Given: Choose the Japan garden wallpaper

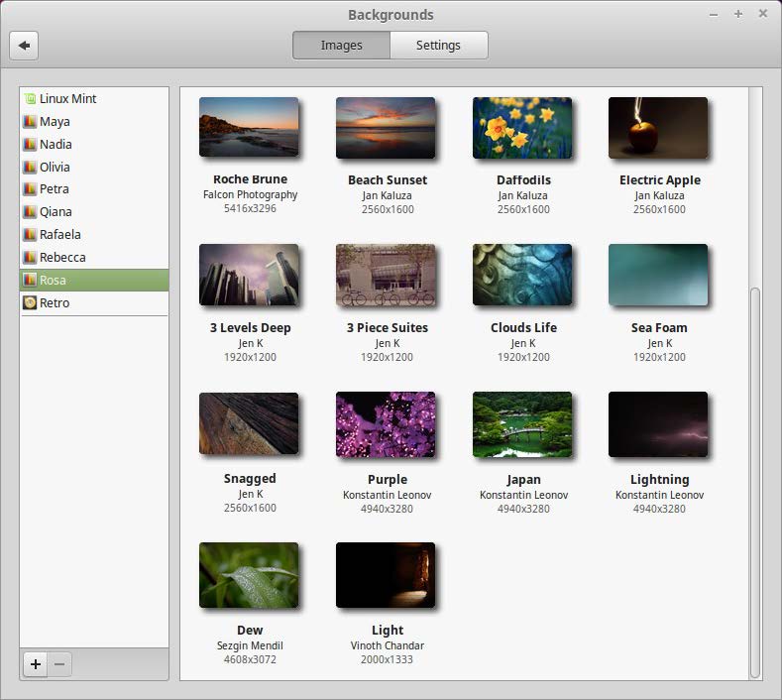Looking at the screenshot, I should 522,422.
